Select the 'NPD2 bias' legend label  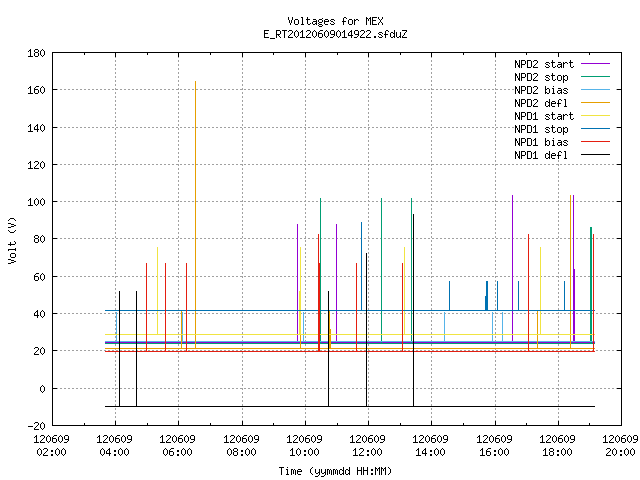[x=541, y=90]
